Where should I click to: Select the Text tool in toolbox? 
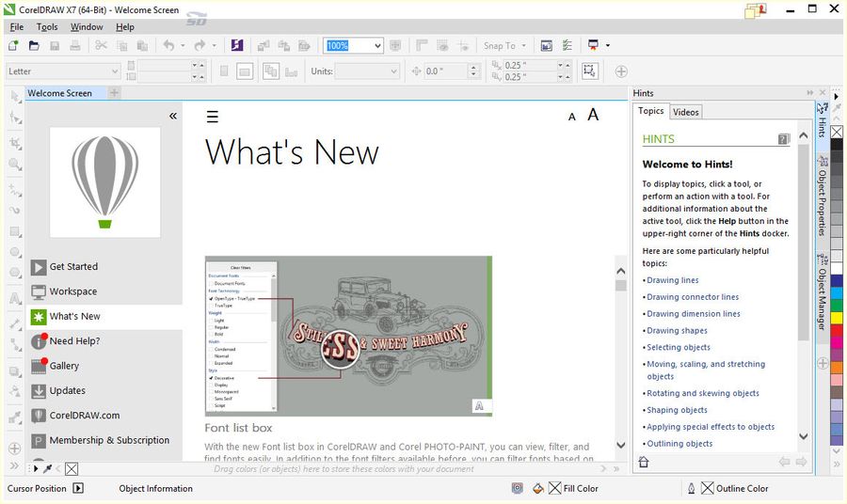(15, 298)
